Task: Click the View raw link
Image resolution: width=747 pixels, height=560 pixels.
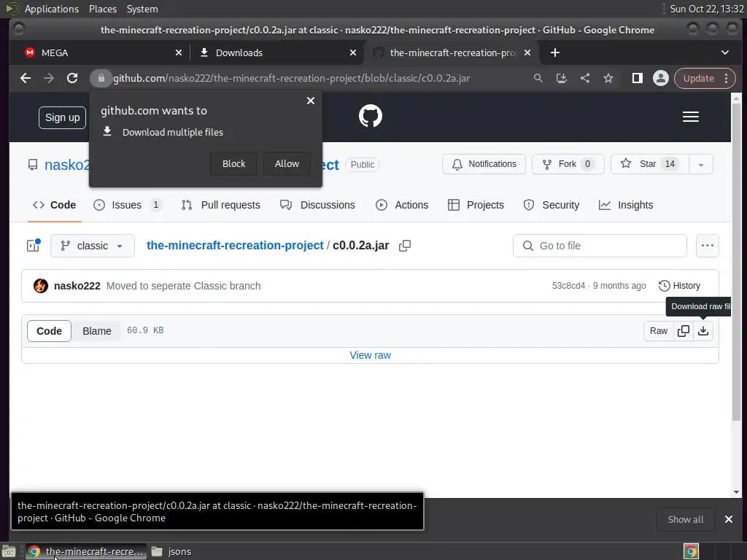Action: click(370, 355)
